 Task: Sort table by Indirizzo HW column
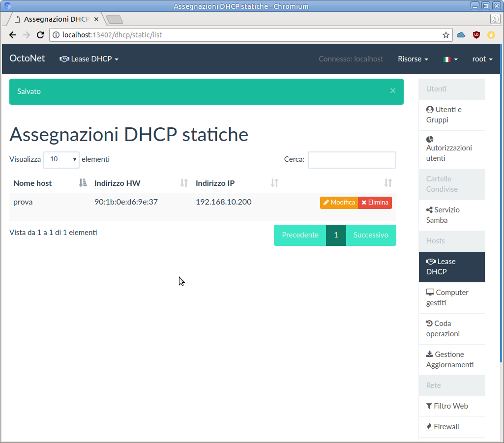point(141,183)
